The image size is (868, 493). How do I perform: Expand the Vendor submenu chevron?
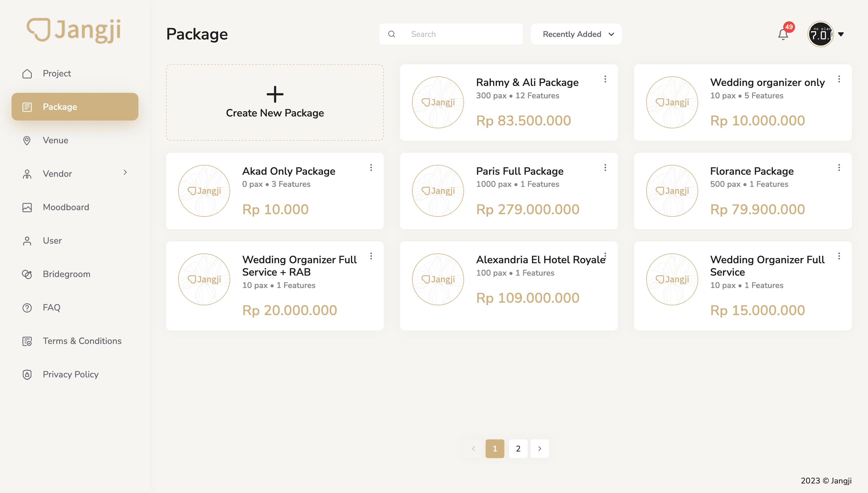pyautogui.click(x=125, y=173)
